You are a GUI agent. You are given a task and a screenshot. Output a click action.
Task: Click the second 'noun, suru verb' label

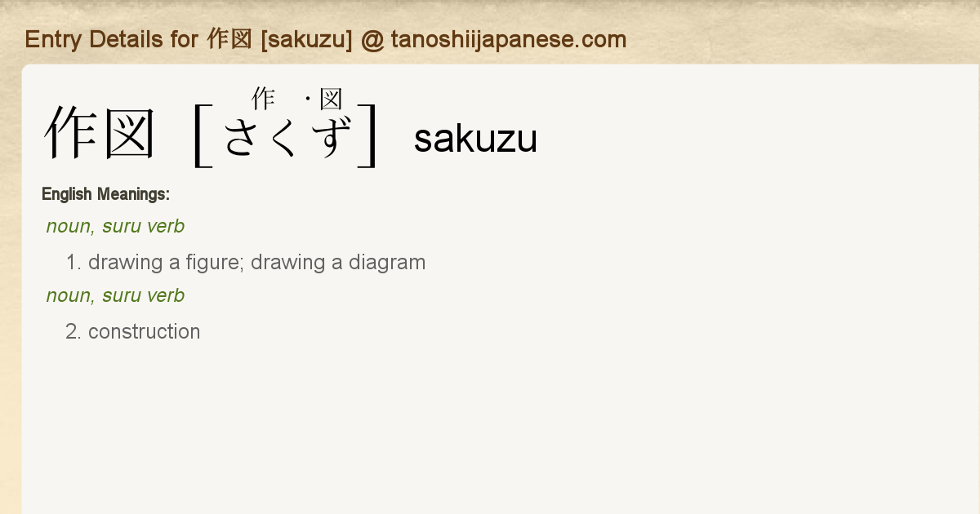(x=115, y=295)
